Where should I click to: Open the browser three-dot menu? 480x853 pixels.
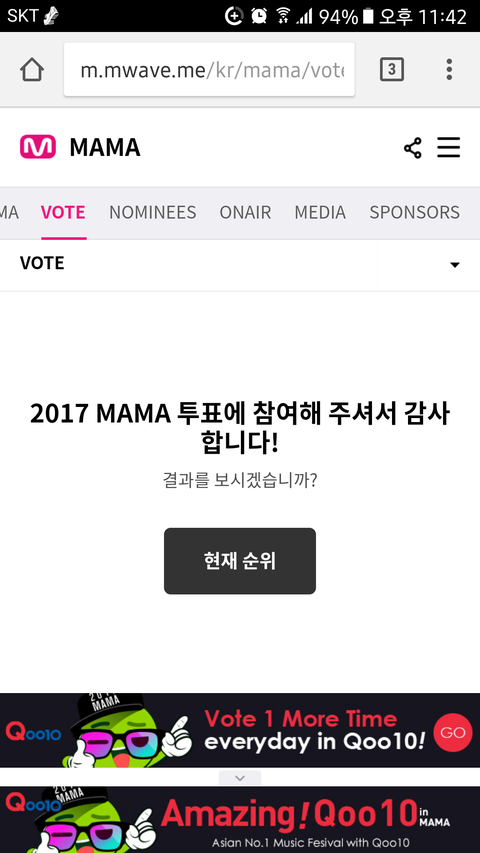click(x=449, y=70)
